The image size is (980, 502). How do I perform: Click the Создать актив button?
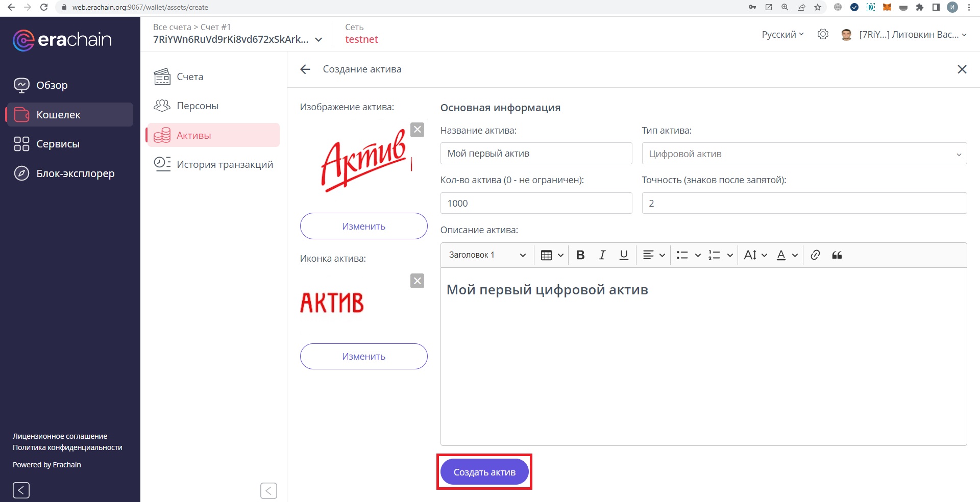click(484, 471)
